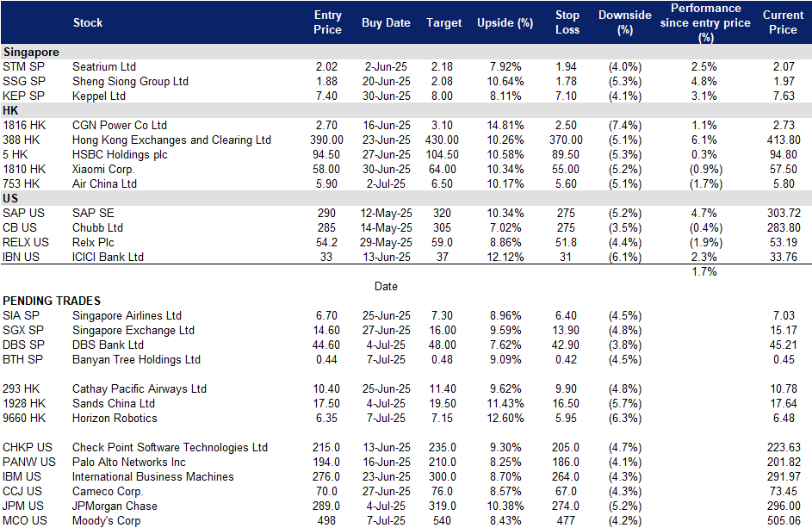Viewport: 812px width, 528px height.
Task: Select the SIA SP ticker cell
Action: [22, 315]
